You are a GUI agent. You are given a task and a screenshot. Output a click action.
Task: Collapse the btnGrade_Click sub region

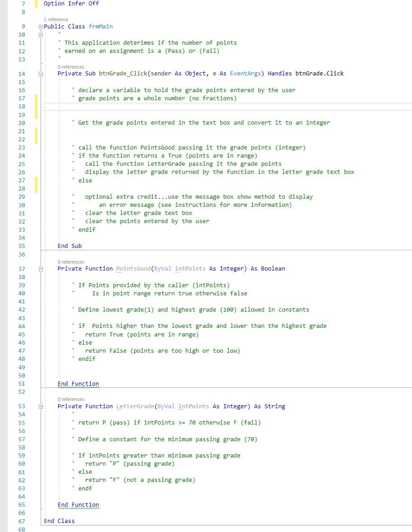[x=40, y=73]
